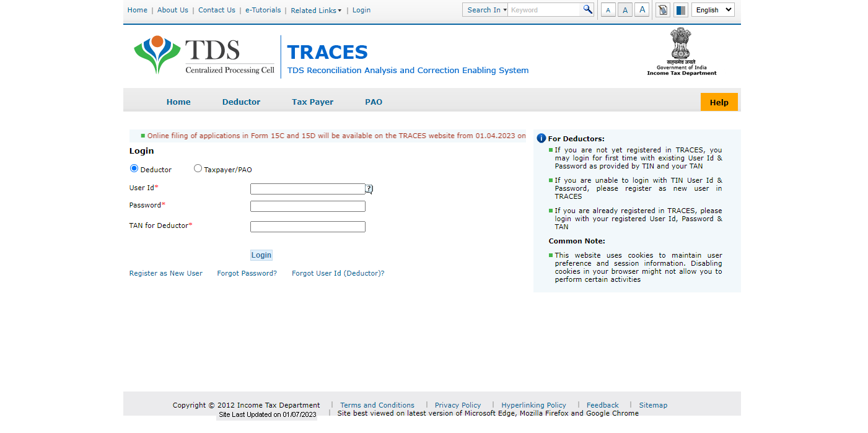868x433 pixels.
Task: Select the largest font size A icon
Action: tap(642, 9)
